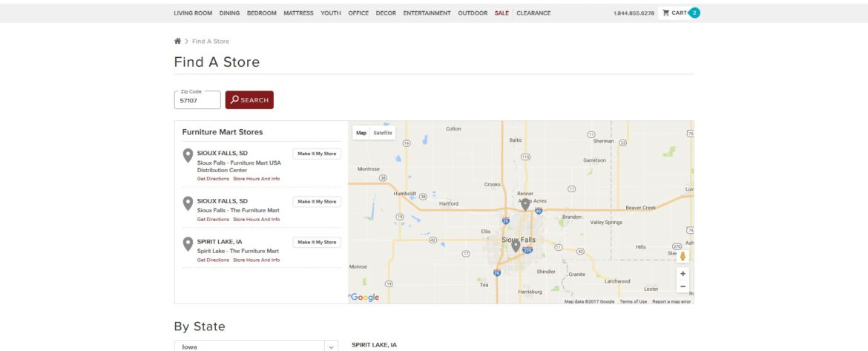Switch the map to Satellite view
The height and width of the screenshot is (351, 868).
coord(383,133)
